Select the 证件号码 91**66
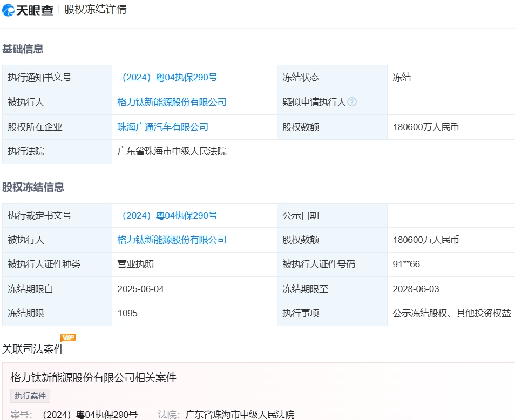515x420 pixels. [x=406, y=264]
